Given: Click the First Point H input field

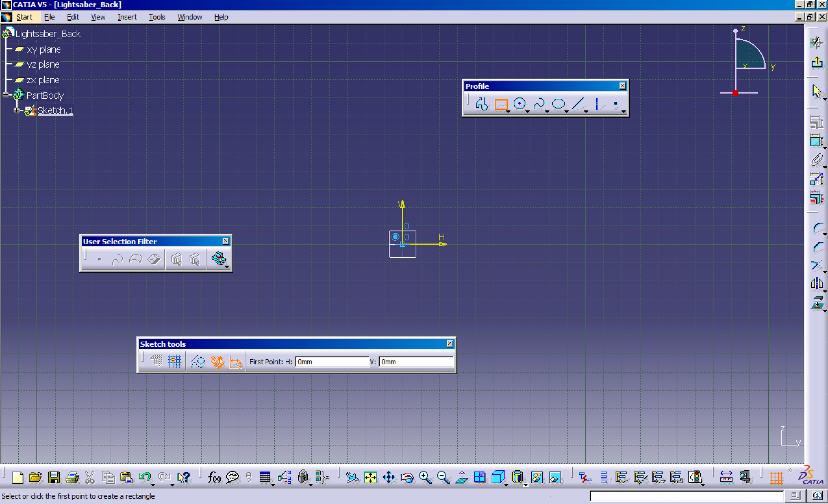Looking at the screenshot, I should (x=332, y=362).
